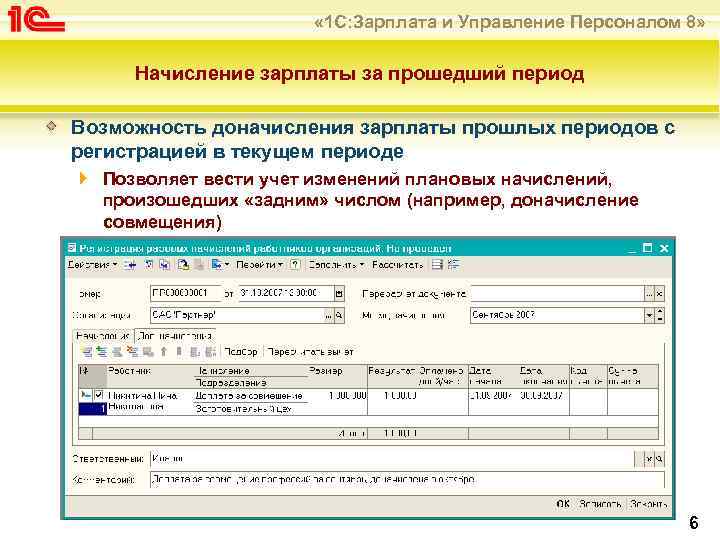Open the calendar picker for date

[339, 294]
